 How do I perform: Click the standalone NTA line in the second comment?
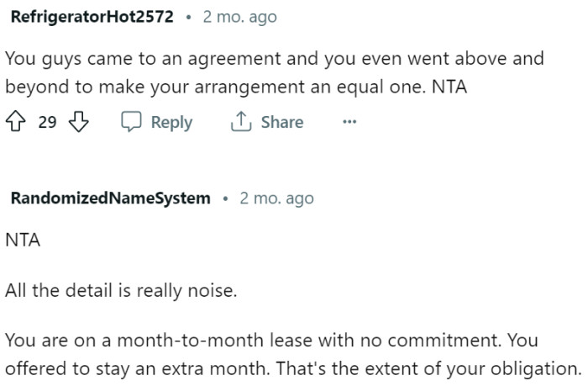[x=23, y=241]
